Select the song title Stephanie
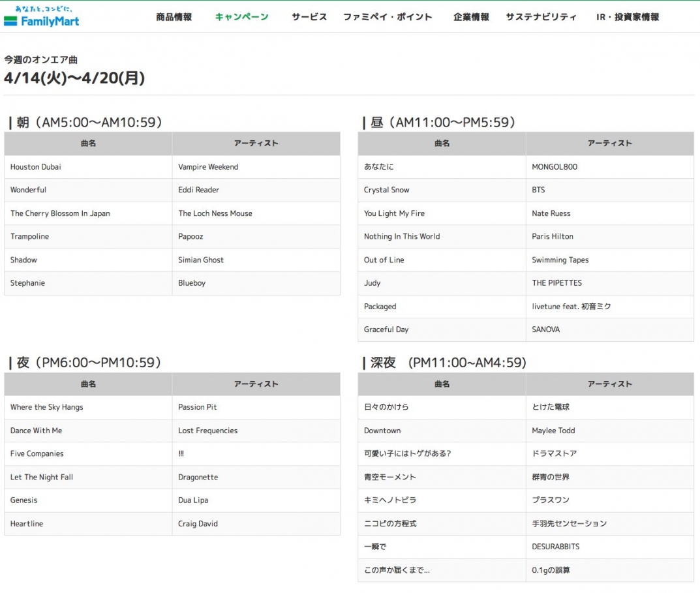Image resolution: width=700 pixels, height=593 pixels. coord(27,283)
